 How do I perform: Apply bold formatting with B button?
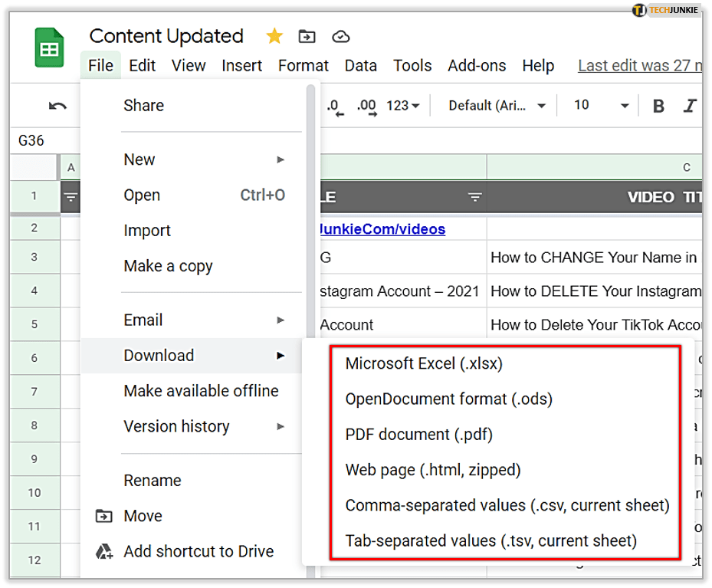[x=658, y=106]
